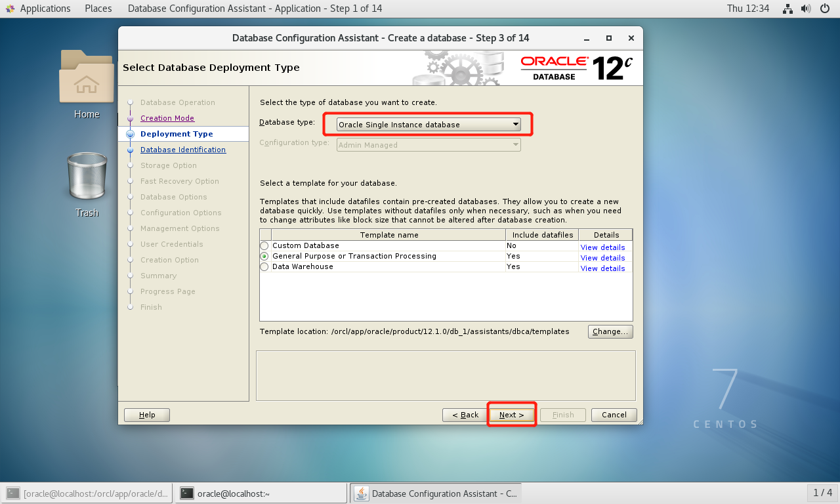Click the Database Options step label
This screenshot has height=504, width=840.
tap(174, 197)
